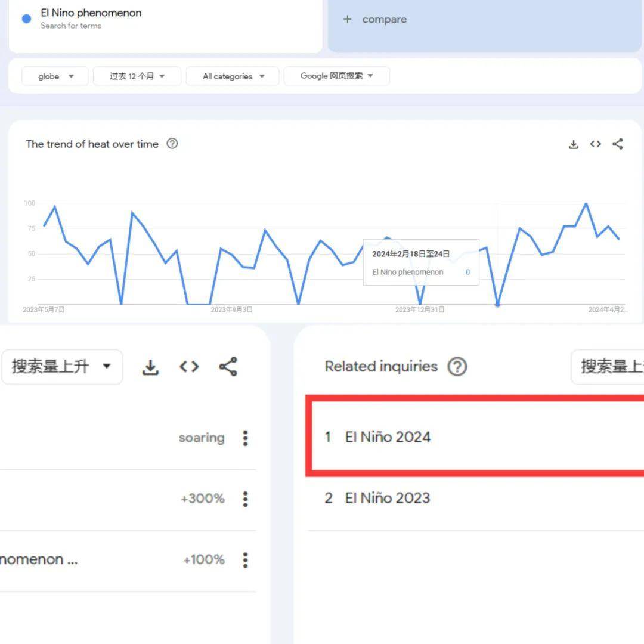Select the highlighted El Niño 2024 related inquiry
The width and height of the screenshot is (644, 644).
coord(388,437)
